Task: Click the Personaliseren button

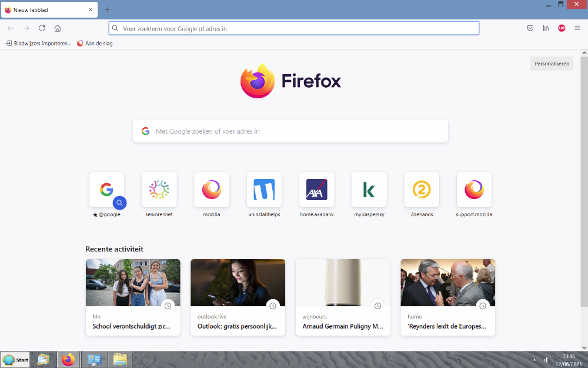Action: (552, 64)
